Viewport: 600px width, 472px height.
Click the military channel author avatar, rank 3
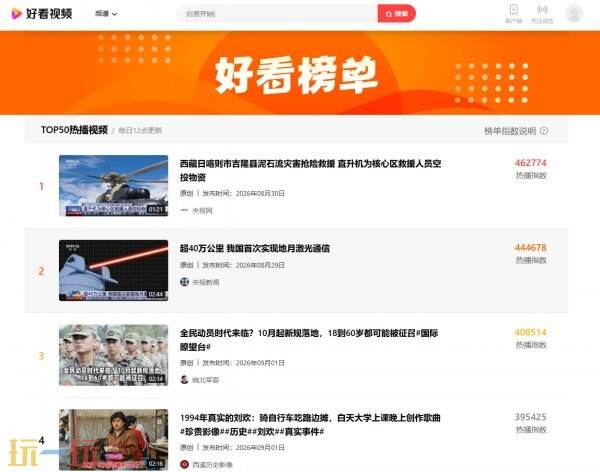point(184,380)
